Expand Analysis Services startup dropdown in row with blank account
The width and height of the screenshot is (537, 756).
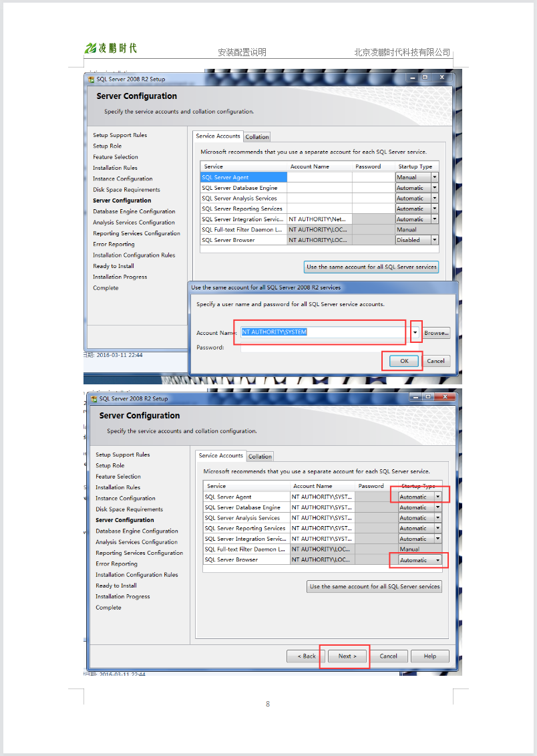(434, 198)
